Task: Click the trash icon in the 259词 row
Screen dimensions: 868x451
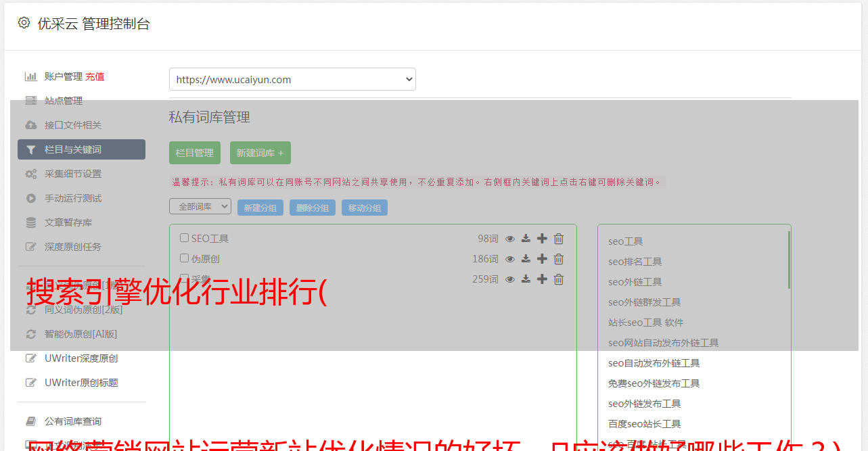Action: click(559, 279)
